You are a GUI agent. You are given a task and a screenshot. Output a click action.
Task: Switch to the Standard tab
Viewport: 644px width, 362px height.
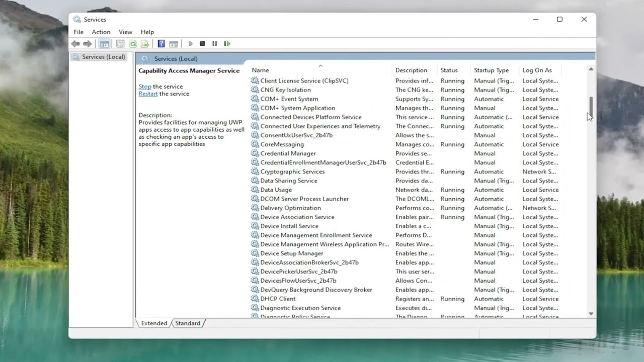click(x=188, y=323)
